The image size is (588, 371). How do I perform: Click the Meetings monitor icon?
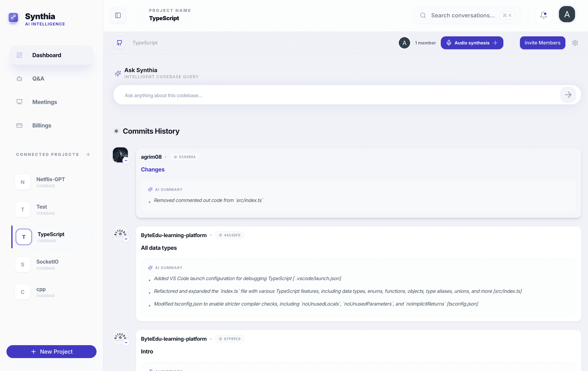(19, 102)
